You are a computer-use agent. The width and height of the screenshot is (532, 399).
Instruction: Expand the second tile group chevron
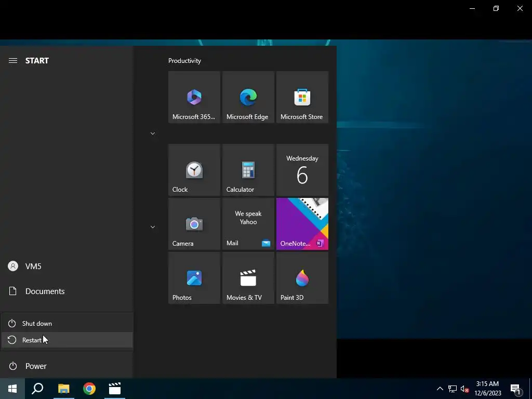[x=153, y=227]
